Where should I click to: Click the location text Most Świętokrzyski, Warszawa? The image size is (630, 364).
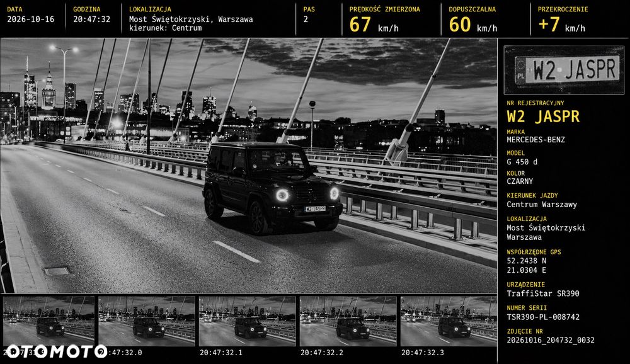(191, 20)
